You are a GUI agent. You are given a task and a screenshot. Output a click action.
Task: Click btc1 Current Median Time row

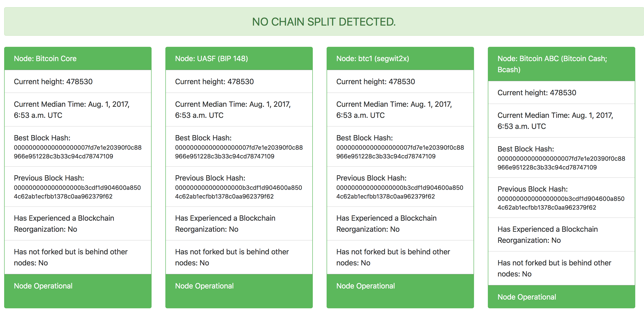pos(400,110)
